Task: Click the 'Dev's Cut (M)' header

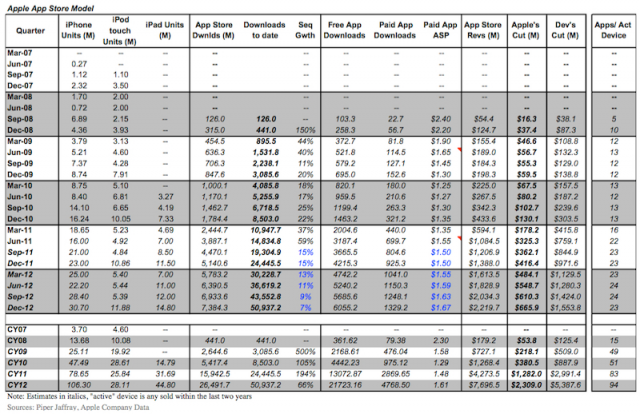Action: coord(565,30)
